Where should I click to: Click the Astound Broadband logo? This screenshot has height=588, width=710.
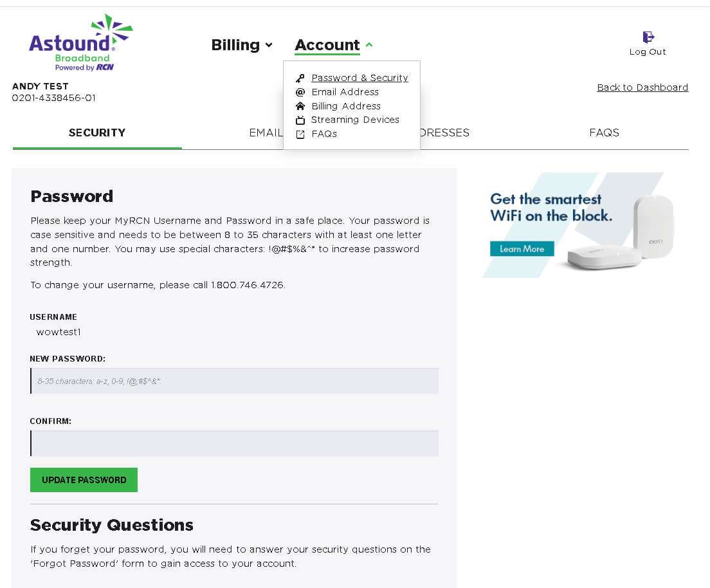80,43
